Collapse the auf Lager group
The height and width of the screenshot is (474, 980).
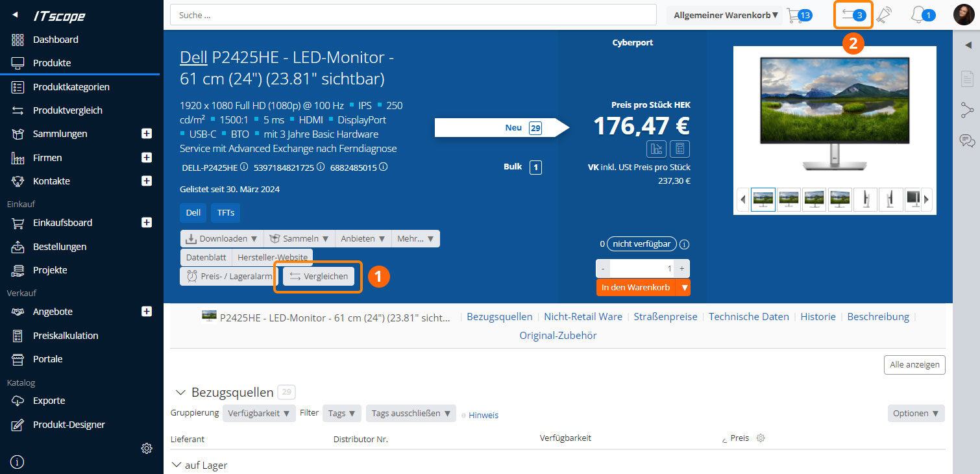(176, 466)
